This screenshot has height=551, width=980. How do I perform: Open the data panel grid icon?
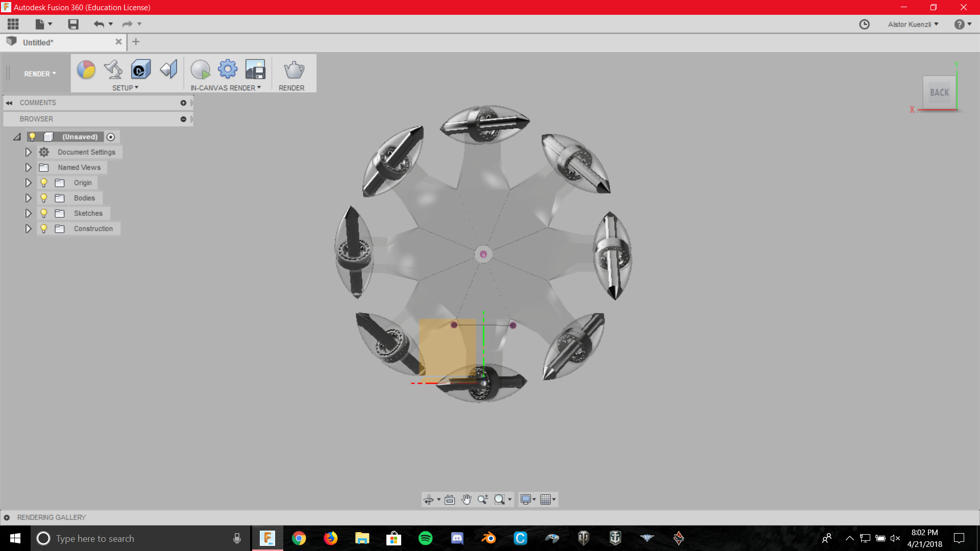[13, 24]
